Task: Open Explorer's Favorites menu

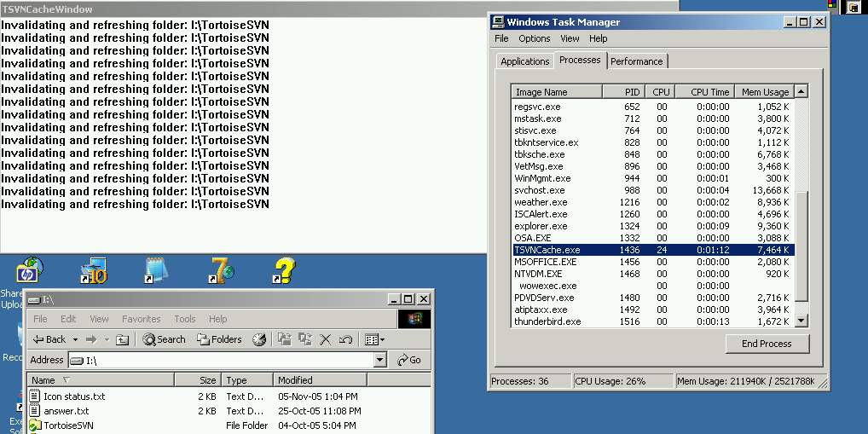Action: click(x=142, y=319)
